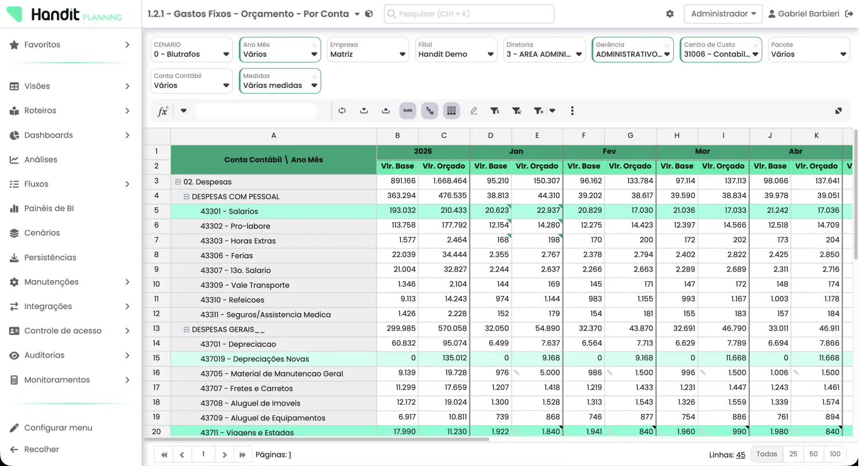This screenshot has height=466, width=868.
Task: Click the expand grid fullscreen icon
Action: [838, 111]
